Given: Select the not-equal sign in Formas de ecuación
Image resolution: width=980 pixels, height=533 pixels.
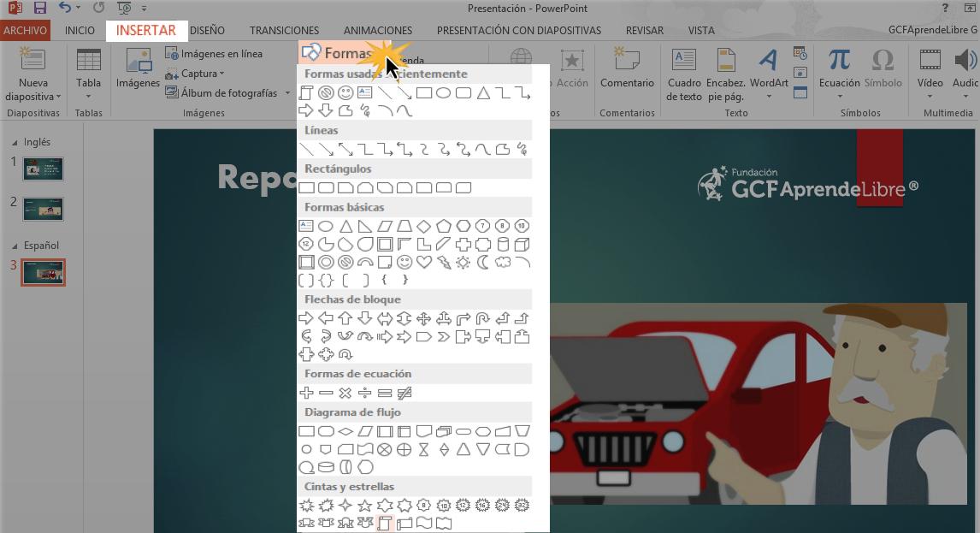Looking at the screenshot, I should [x=404, y=393].
